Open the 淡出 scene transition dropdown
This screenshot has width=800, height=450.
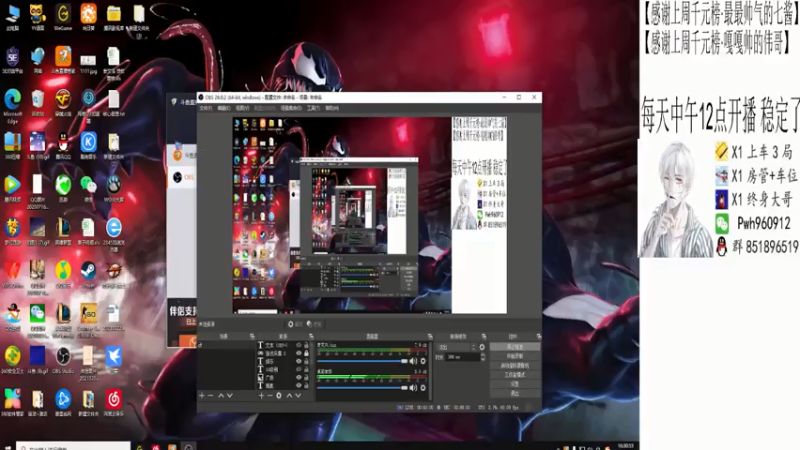pos(457,347)
